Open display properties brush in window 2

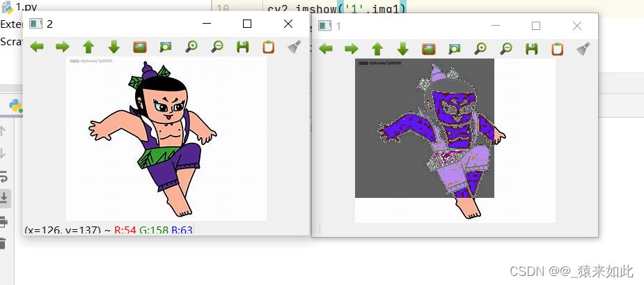tap(294, 47)
